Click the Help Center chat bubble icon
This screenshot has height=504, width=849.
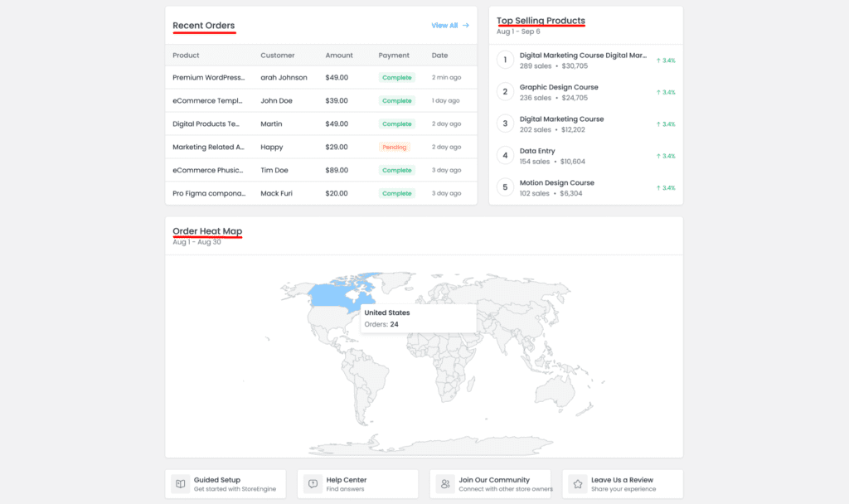click(313, 483)
